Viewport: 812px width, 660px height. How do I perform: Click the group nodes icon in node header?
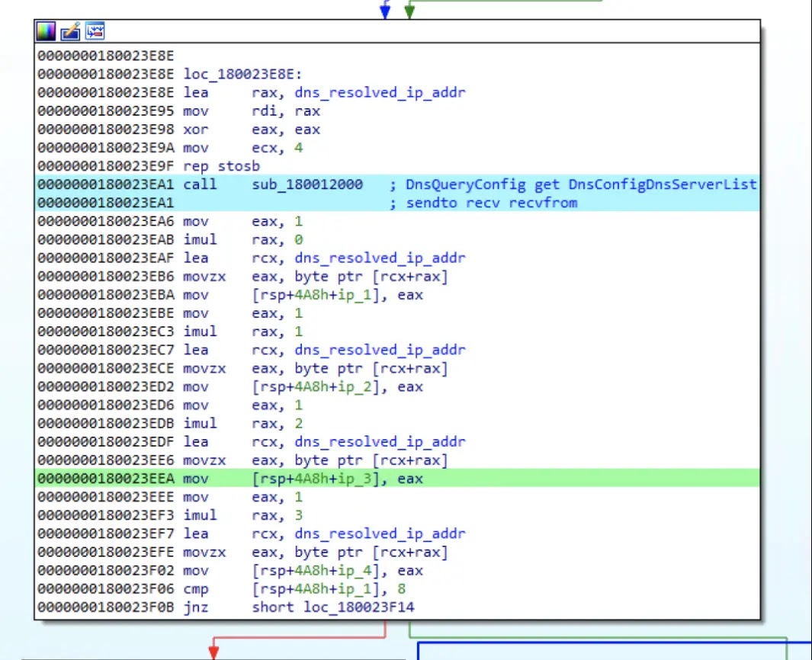95,31
